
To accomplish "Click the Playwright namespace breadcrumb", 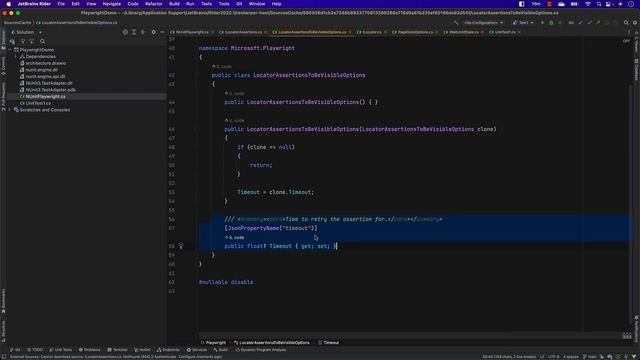I will coord(213,342).
